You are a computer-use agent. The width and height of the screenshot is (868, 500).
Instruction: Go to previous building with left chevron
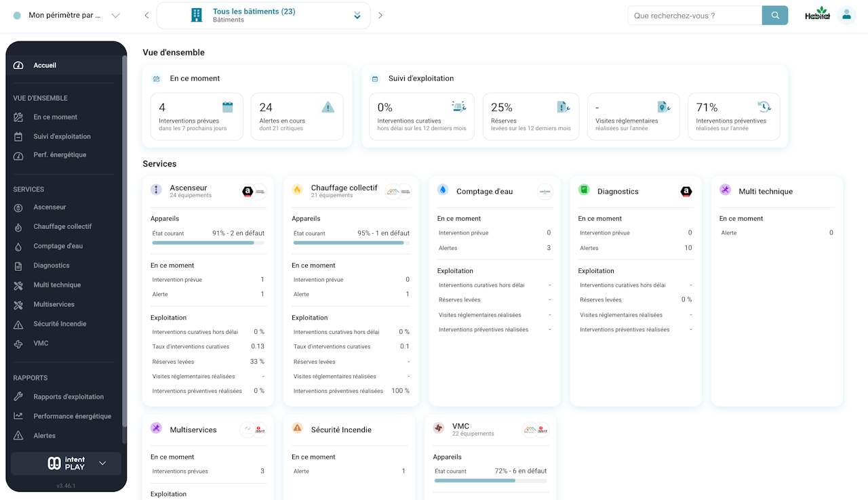point(146,16)
